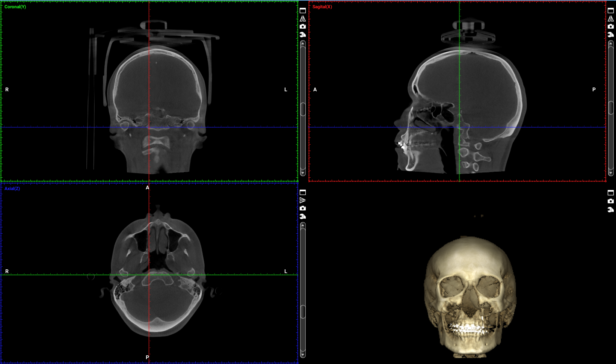Maximize the 3D skull rendering panel
The image size is (616, 364).
point(611,193)
